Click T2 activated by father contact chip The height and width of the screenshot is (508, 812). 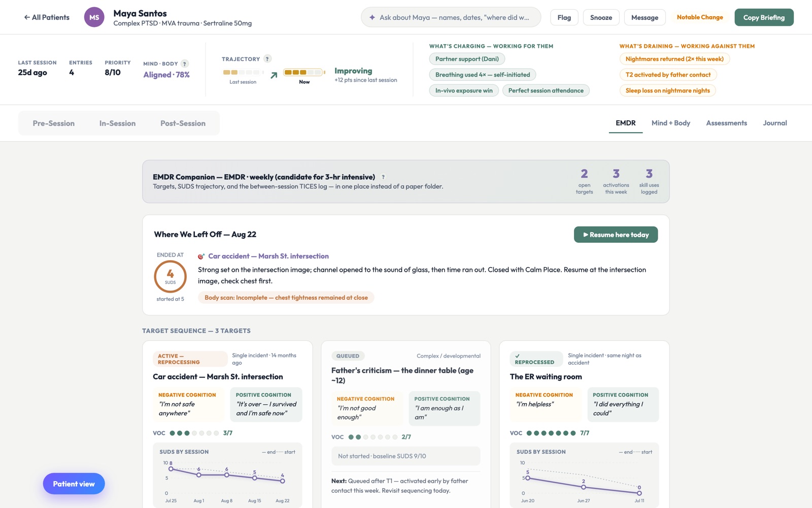668,75
